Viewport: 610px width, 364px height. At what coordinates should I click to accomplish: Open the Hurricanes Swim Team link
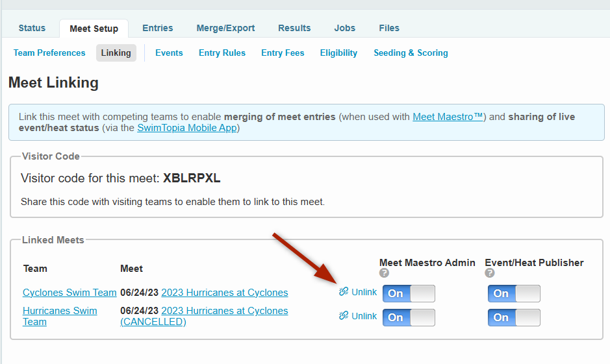60,316
